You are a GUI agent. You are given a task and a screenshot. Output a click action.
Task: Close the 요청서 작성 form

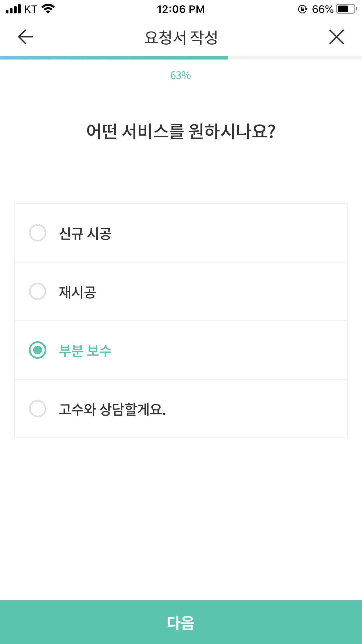337,37
